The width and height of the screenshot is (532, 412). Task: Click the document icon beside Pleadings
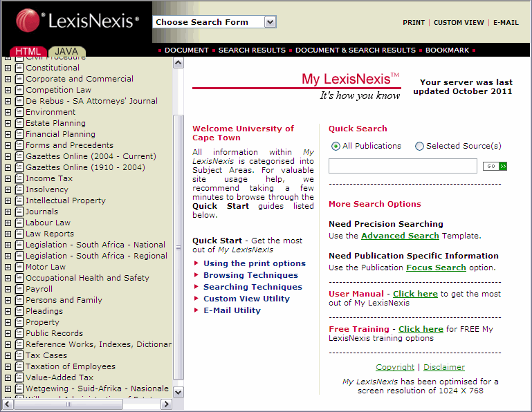point(19,311)
